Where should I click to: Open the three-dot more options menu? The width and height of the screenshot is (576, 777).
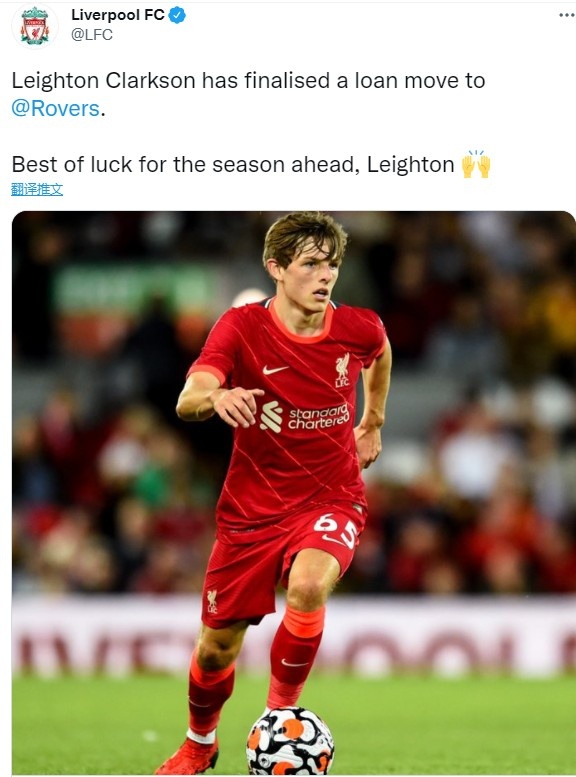coord(566,15)
